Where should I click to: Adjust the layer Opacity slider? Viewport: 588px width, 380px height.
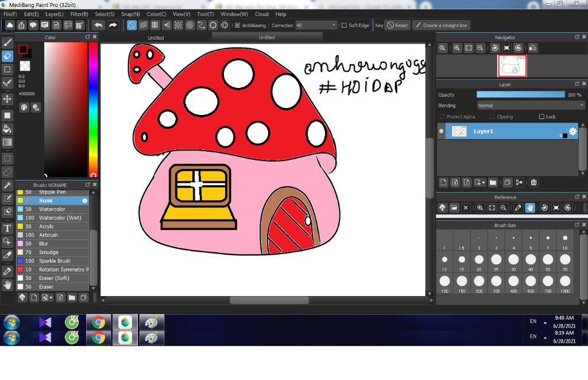pos(520,95)
